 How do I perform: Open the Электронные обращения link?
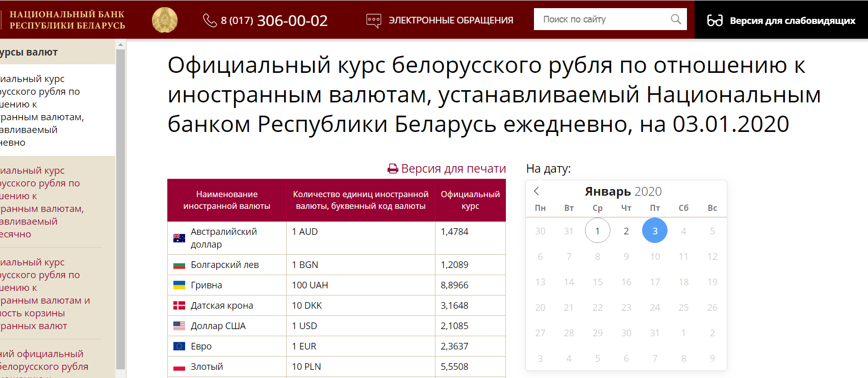click(450, 20)
